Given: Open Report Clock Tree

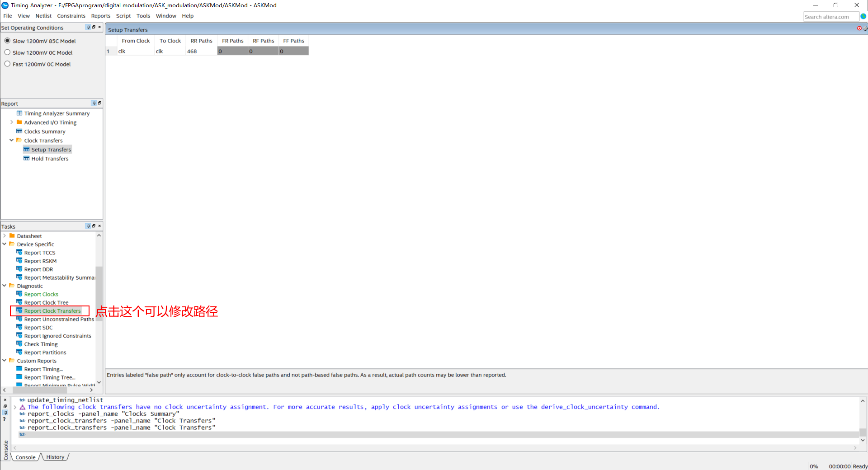Looking at the screenshot, I should (46, 302).
